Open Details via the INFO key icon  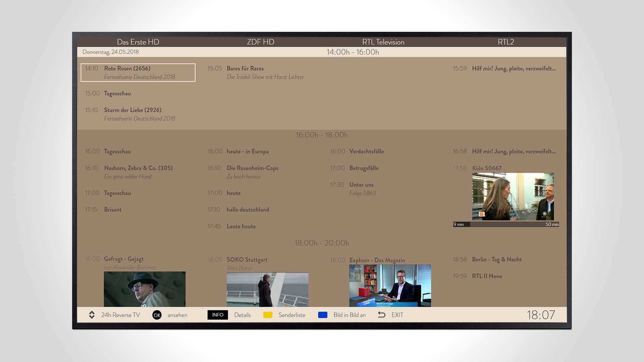coord(218,315)
